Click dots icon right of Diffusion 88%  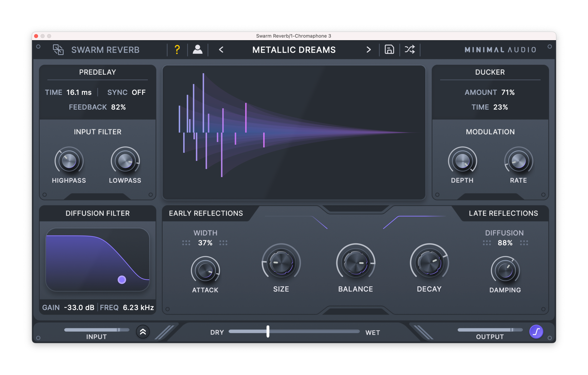tap(524, 243)
